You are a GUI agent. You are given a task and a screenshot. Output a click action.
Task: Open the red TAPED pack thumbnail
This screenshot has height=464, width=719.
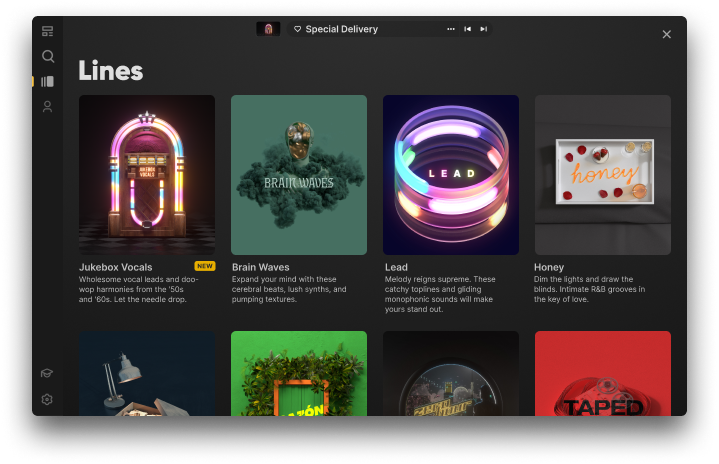603,373
